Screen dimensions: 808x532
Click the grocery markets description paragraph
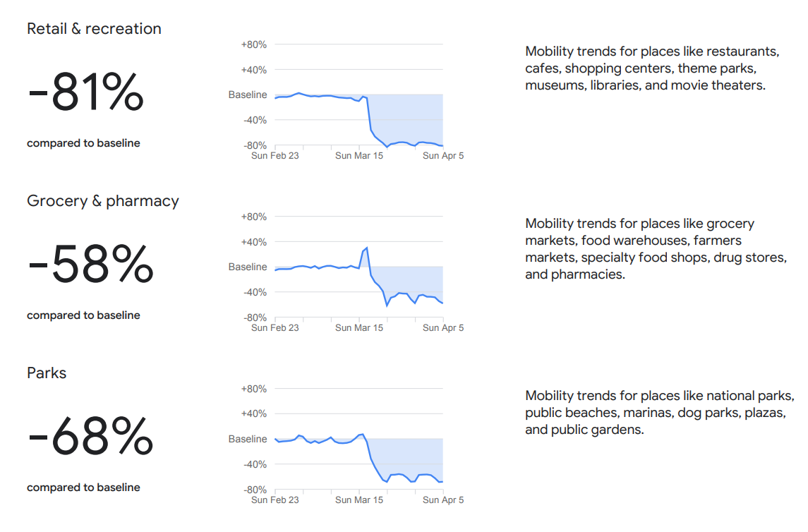[656, 249]
